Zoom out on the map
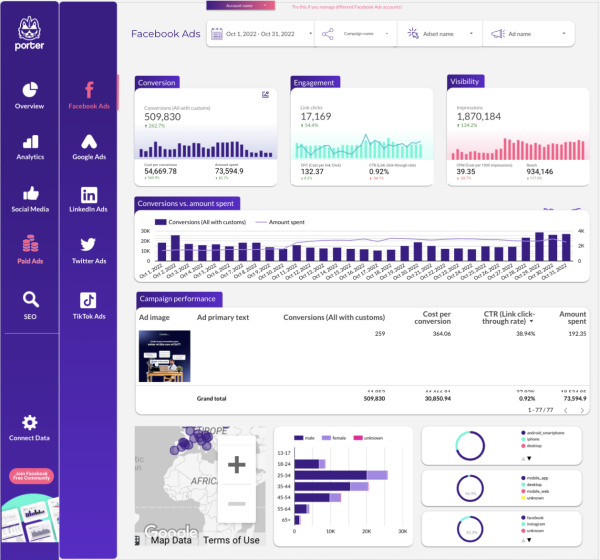This screenshot has height=560, width=600. coord(236,503)
